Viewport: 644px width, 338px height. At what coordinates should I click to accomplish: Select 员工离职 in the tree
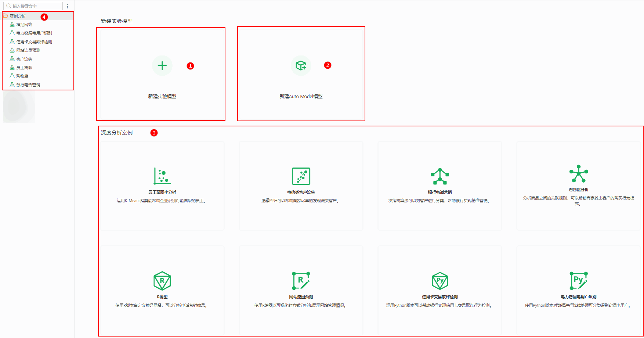24,68
